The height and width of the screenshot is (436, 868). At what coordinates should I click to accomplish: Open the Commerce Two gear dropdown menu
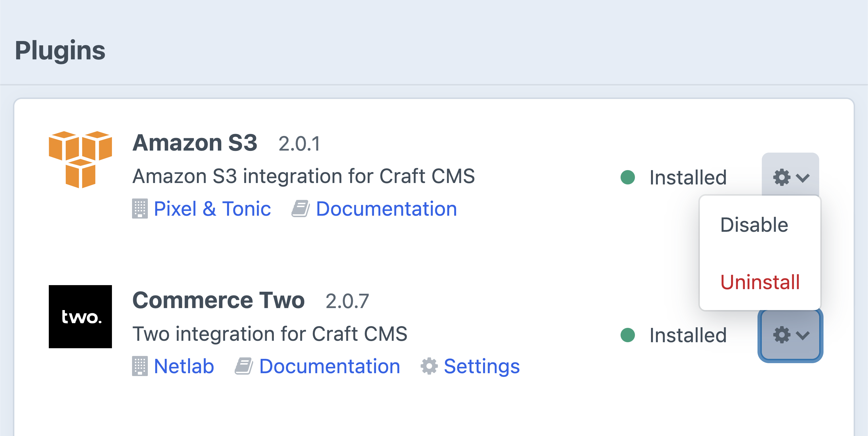pos(790,335)
